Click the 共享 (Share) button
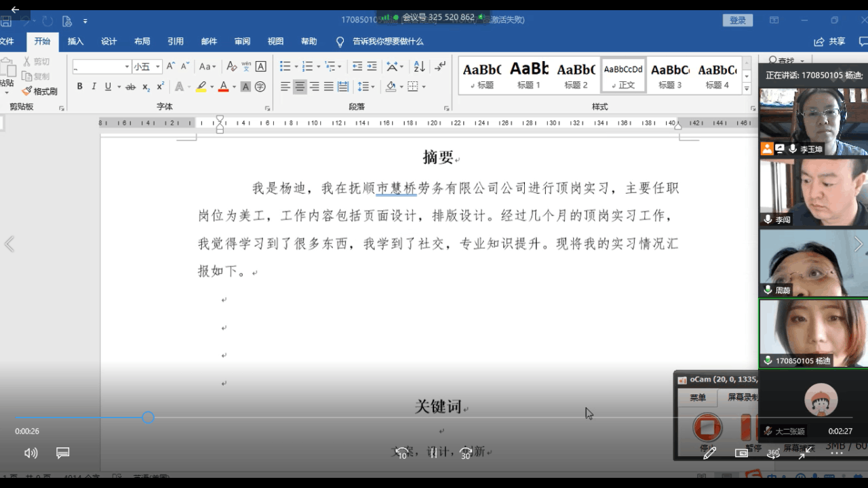This screenshot has width=868, height=488. (x=831, y=41)
